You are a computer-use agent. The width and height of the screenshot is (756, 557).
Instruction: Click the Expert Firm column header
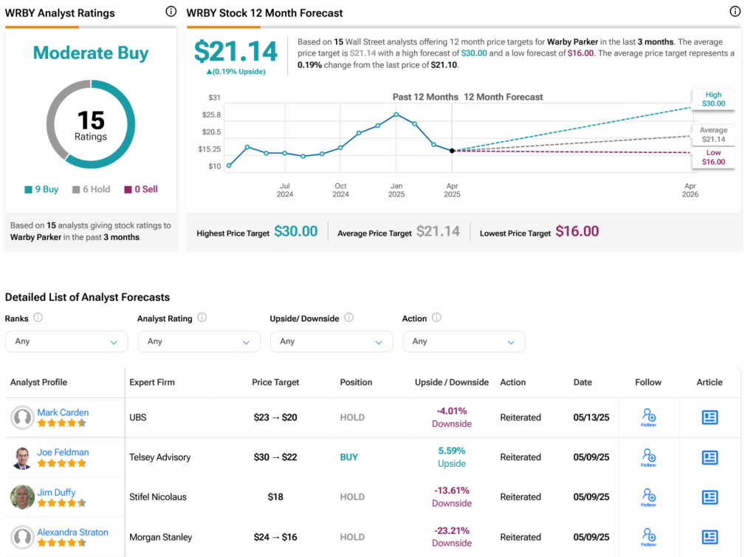pos(152,383)
